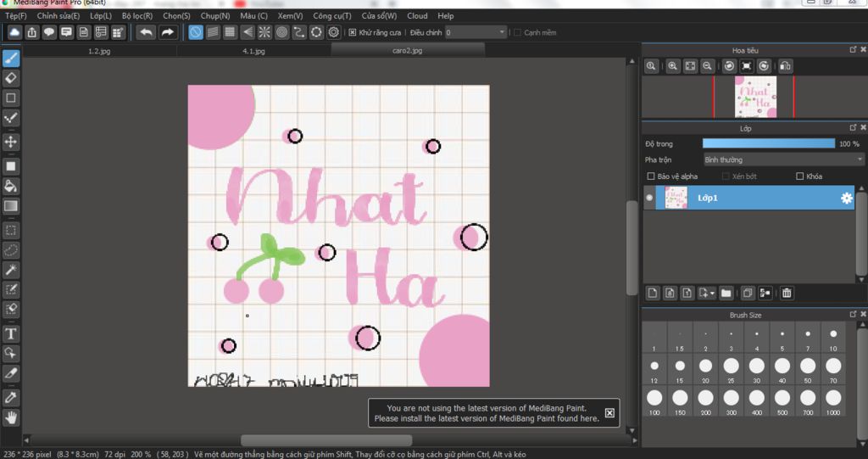Open the Công cụ(T) menu
Screen dimensions: 868x459
pos(332,16)
